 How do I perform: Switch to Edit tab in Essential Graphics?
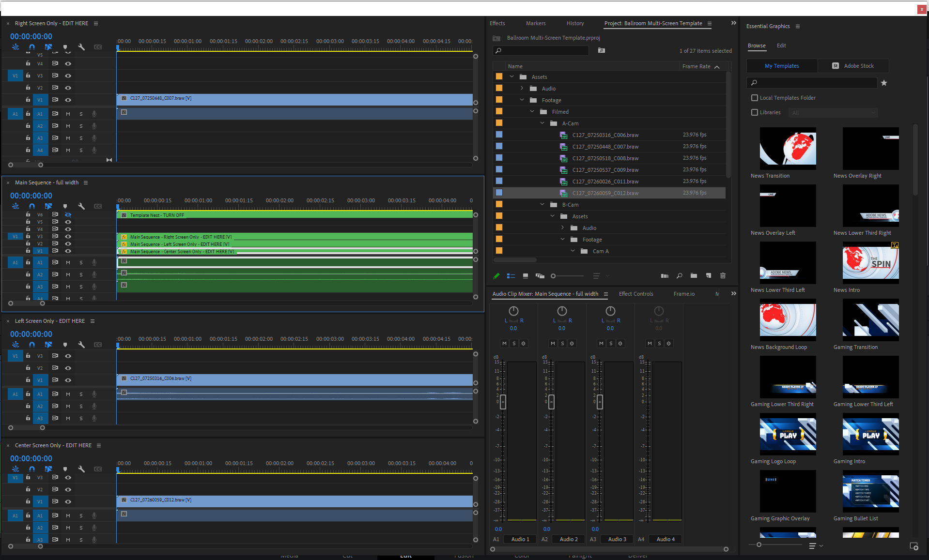point(781,45)
